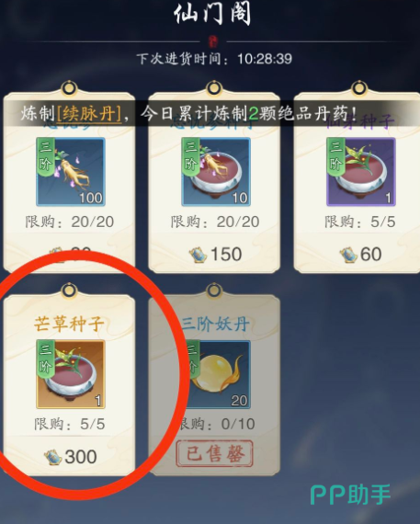Image resolution: width=420 pixels, height=524 pixels.
Task: Click the currency token beside price 150
Action: click(199, 255)
